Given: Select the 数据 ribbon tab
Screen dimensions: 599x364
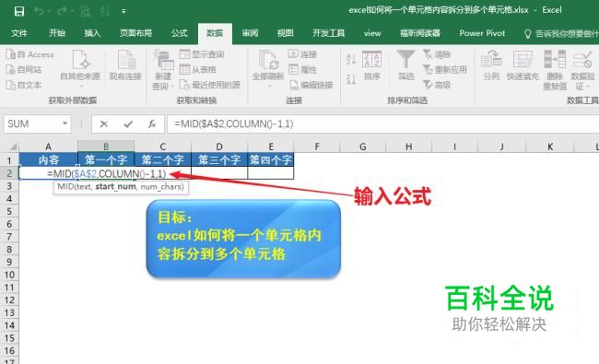Looking at the screenshot, I should pos(215,33).
